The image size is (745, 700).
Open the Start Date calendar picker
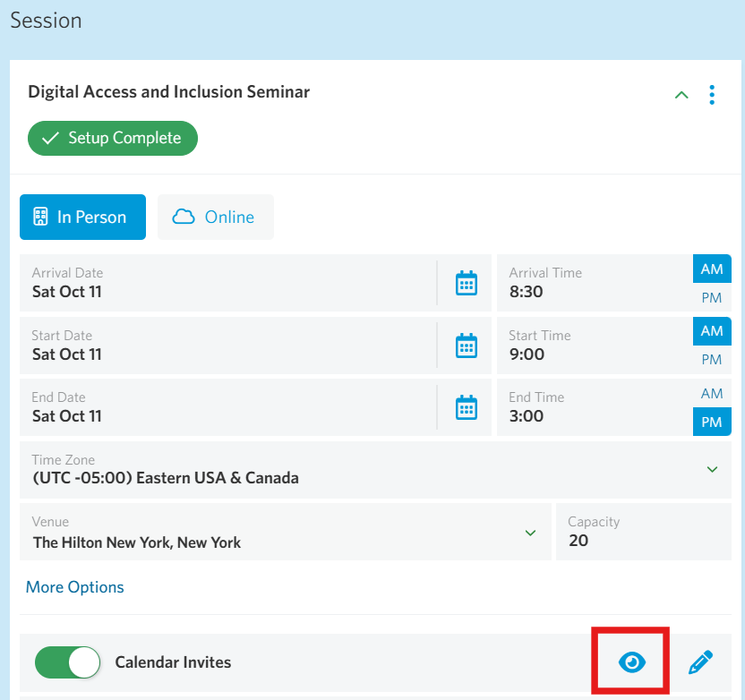(x=467, y=346)
